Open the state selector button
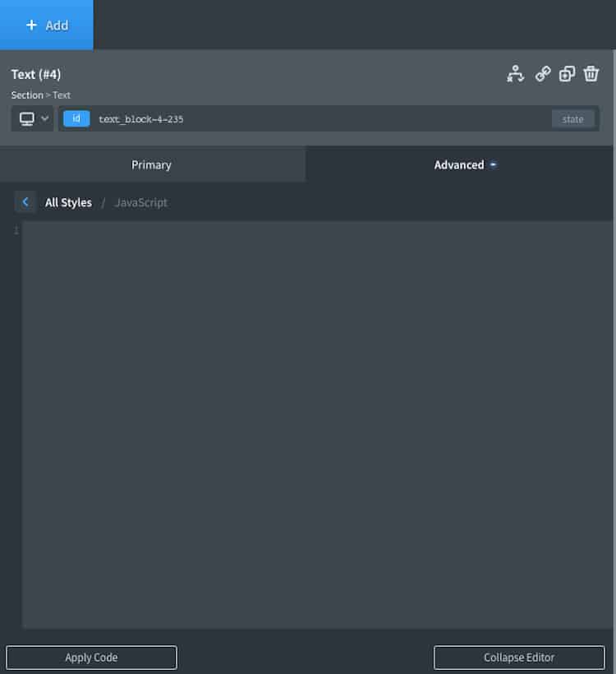This screenshot has height=674, width=616. pyautogui.click(x=572, y=119)
